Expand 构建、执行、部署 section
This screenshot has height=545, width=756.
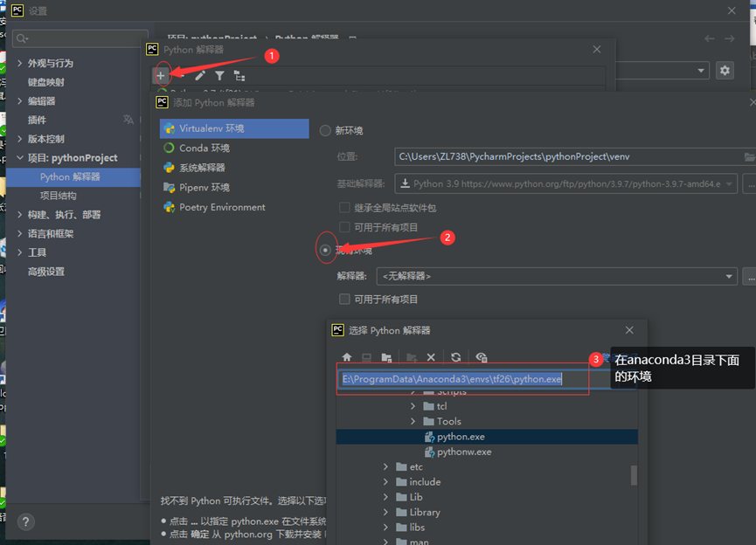pos(20,215)
